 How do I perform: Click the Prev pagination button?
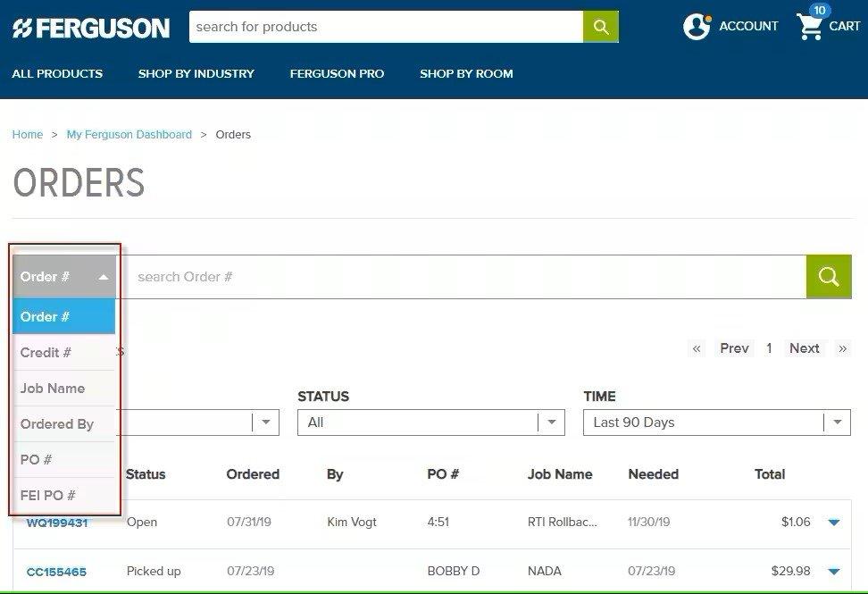click(x=734, y=348)
